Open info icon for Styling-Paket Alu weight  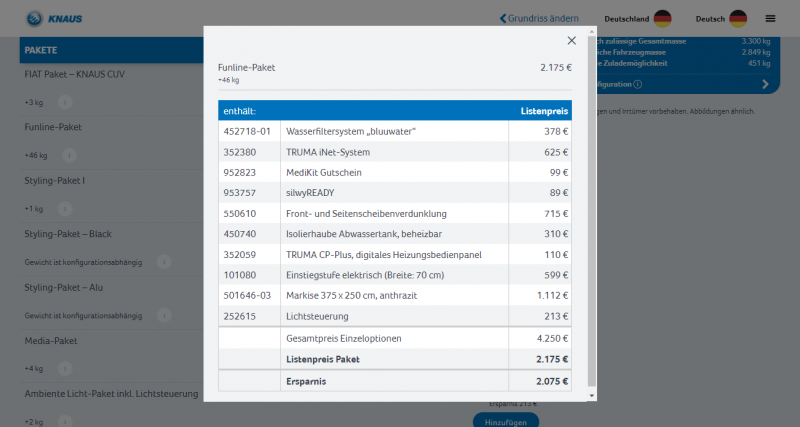click(164, 315)
